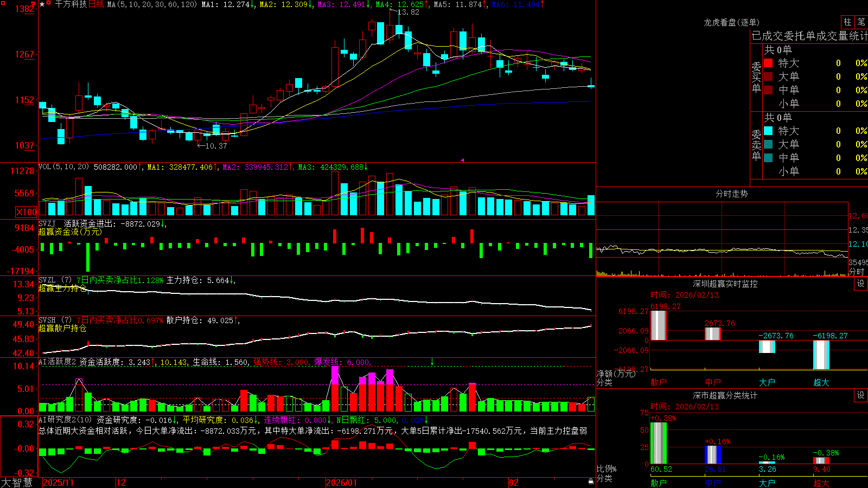The image size is (868, 488).
Task: Click the 深市超赢分类统计 panel title
Action: [x=725, y=395]
